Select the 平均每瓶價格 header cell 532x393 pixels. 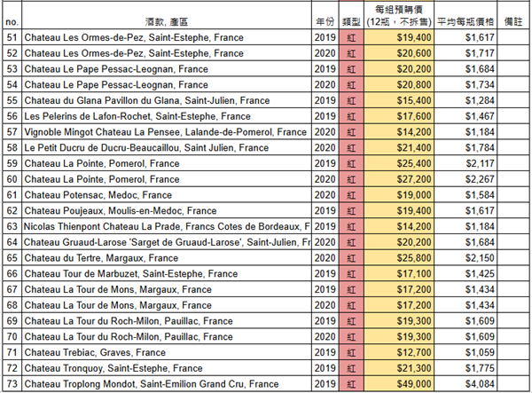465,16
